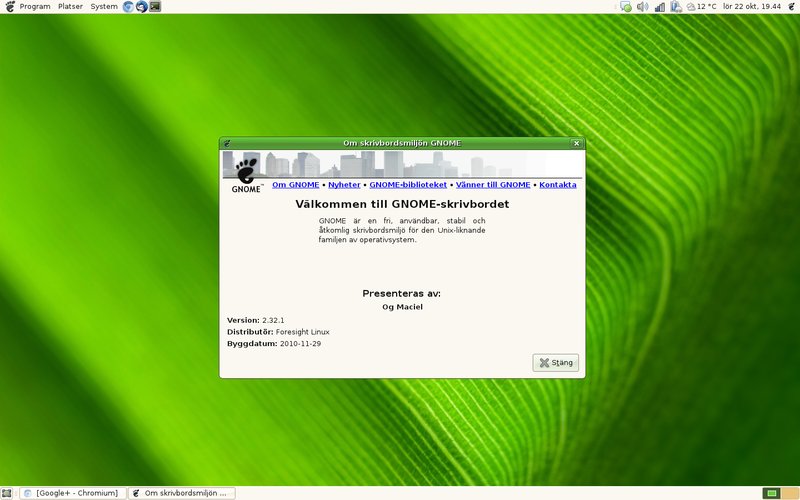
Task: Open the GNOME-biblioteket link
Action: pos(408,185)
